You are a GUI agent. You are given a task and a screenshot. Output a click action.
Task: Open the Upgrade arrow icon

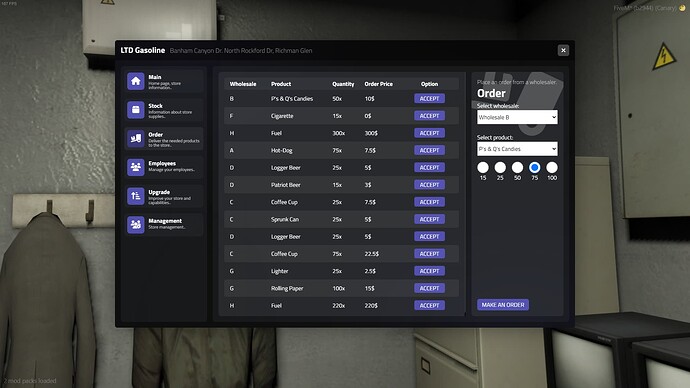pyautogui.click(x=136, y=196)
